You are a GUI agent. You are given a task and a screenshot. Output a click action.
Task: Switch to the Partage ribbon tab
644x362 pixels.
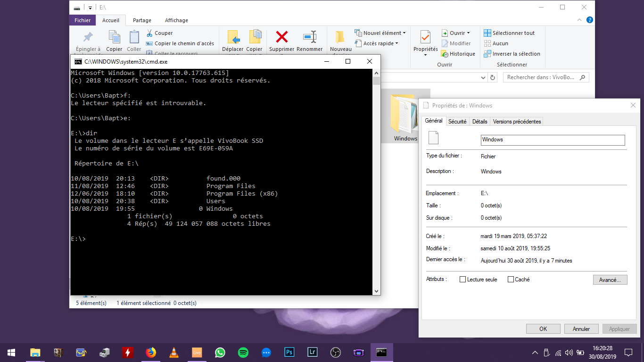(142, 20)
